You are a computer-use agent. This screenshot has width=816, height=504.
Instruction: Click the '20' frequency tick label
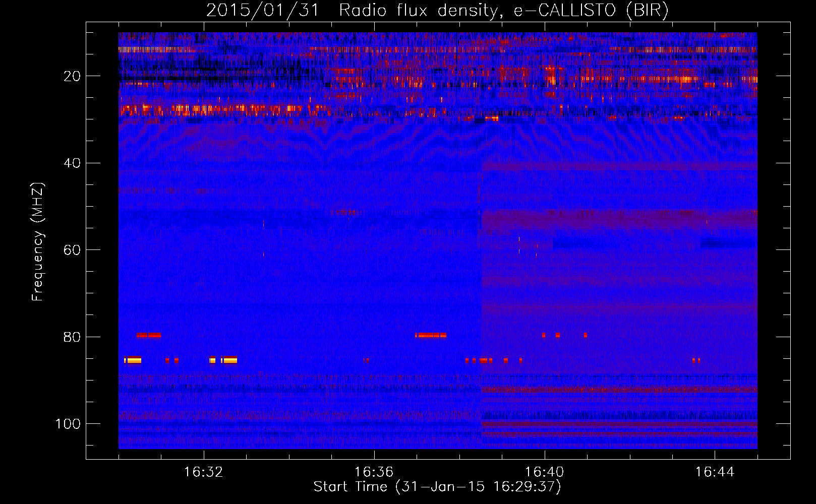point(72,76)
